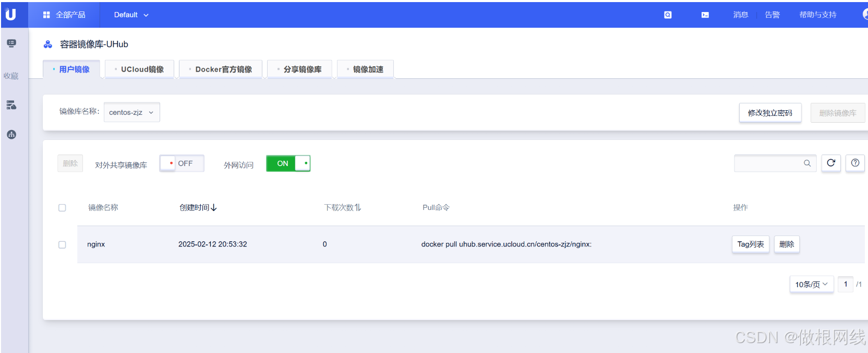Click the server cloud sidebar icon
Screen dimensions: 868x353
(x=11, y=105)
